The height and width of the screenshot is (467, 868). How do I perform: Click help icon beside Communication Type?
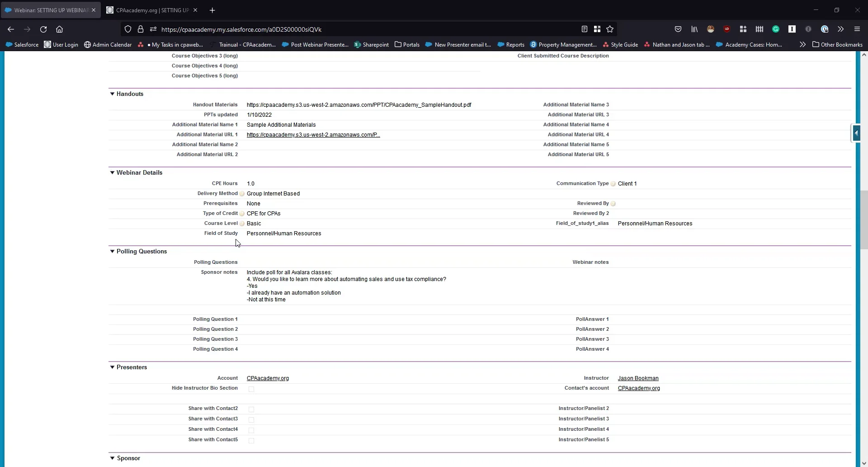tap(613, 184)
